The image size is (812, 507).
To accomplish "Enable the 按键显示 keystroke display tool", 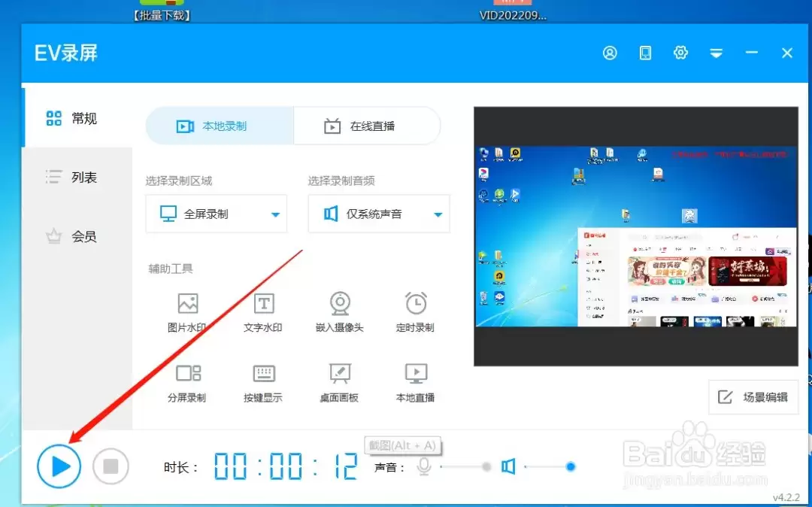I will [x=263, y=383].
